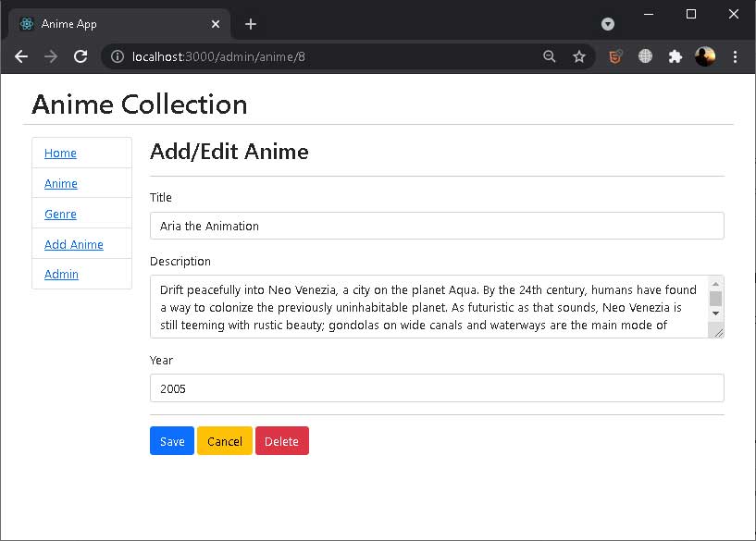Delete this anime record
The height and width of the screenshot is (541, 756).
(282, 441)
